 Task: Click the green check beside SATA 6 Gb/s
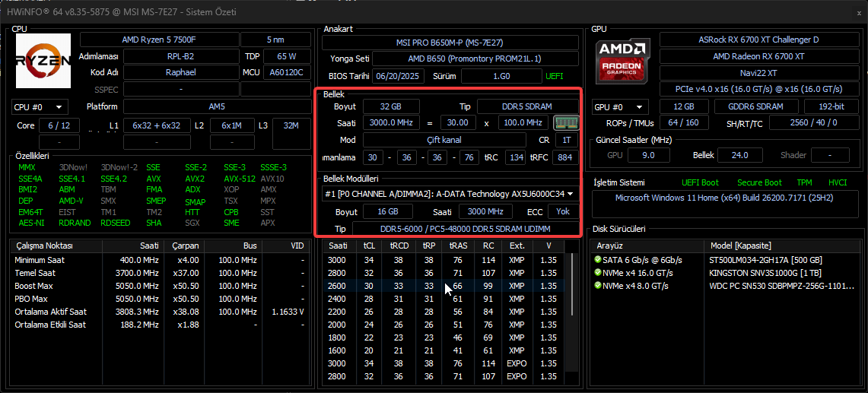pyautogui.click(x=597, y=260)
